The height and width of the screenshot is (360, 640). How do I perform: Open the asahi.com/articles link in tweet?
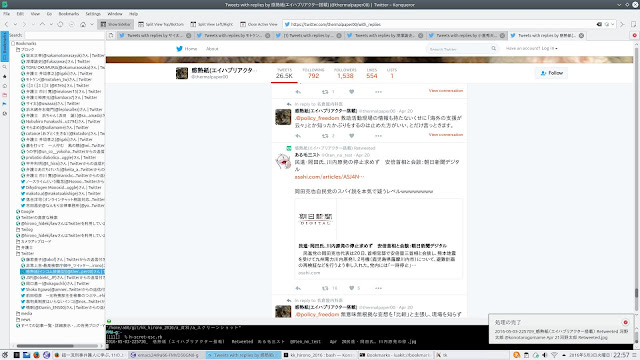[x=329, y=177]
